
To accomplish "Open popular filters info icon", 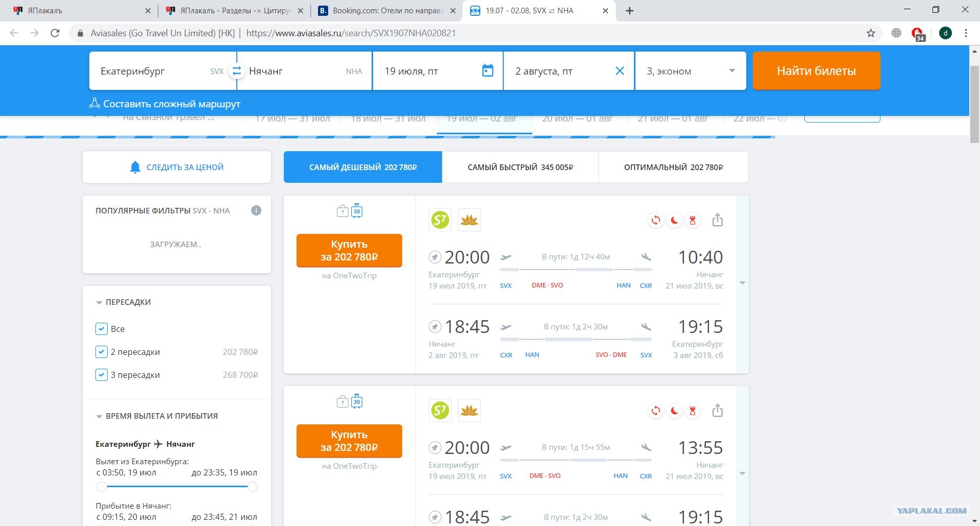I will 256,210.
